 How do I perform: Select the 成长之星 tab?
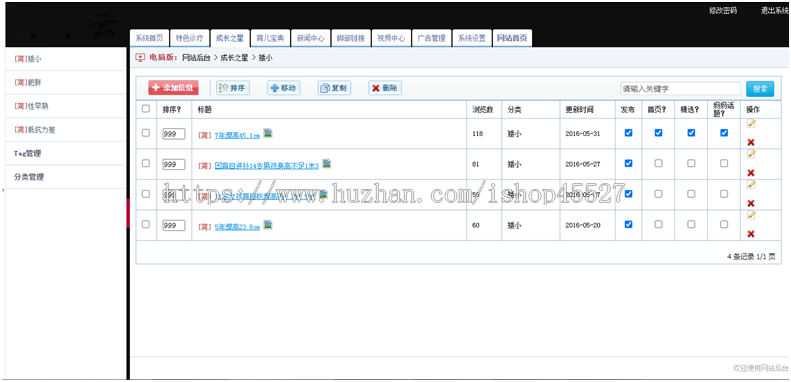pyautogui.click(x=230, y=38)
